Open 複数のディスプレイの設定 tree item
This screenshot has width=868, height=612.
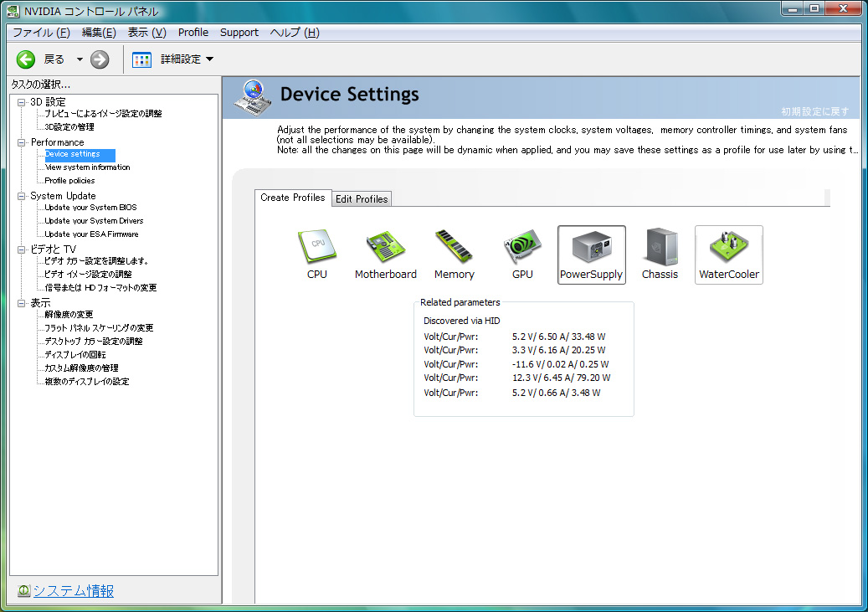coord(87,382)
